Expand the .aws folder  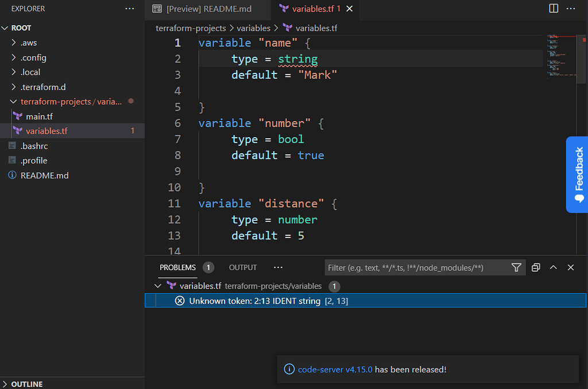tap(29, 43)
